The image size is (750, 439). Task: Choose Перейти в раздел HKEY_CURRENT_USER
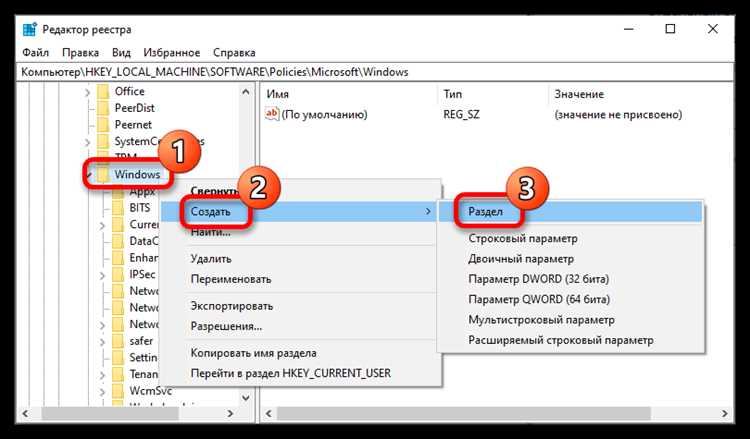[299, 373]
